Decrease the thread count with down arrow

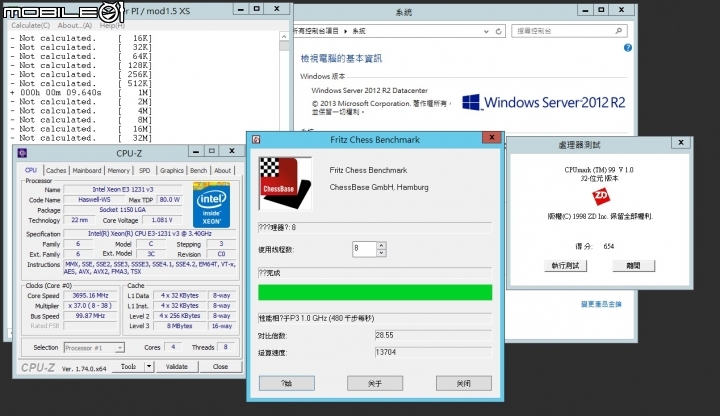point(381,253)
